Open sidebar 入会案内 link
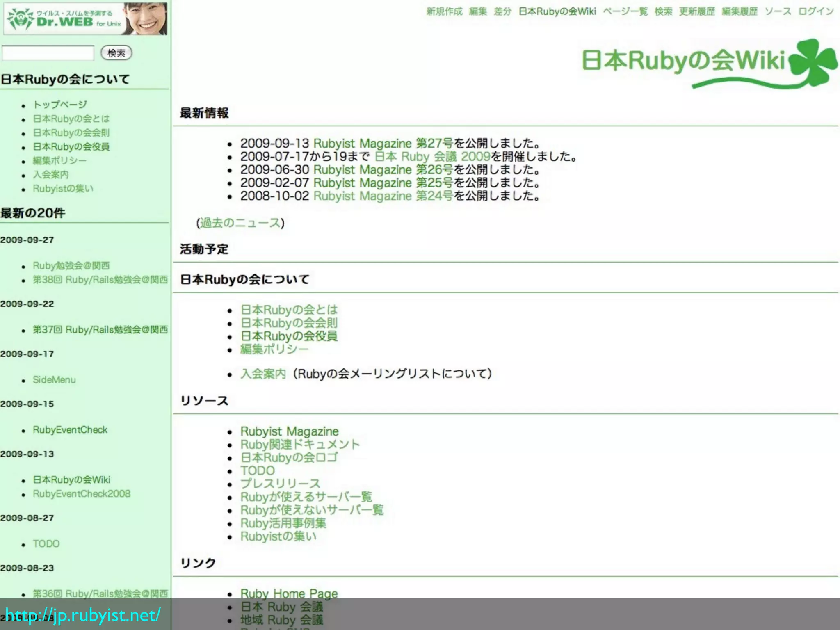840x630 pixels. (x=51, y=174)
